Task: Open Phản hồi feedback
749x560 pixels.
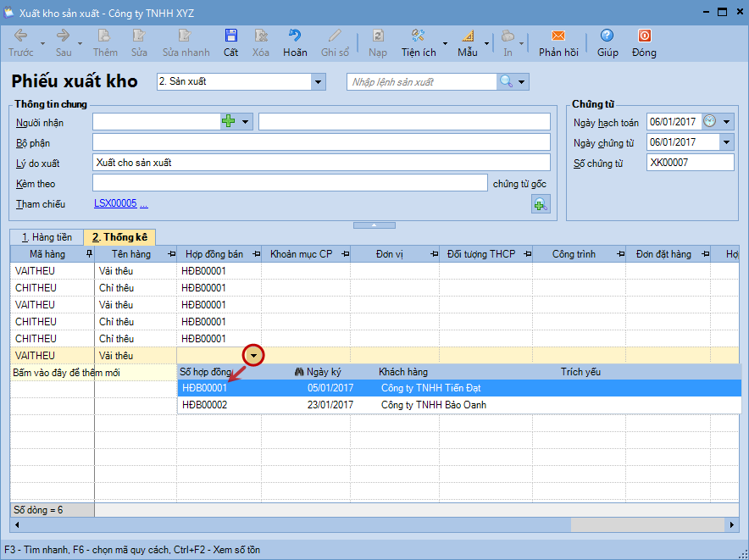Action: tap(558, 36)
